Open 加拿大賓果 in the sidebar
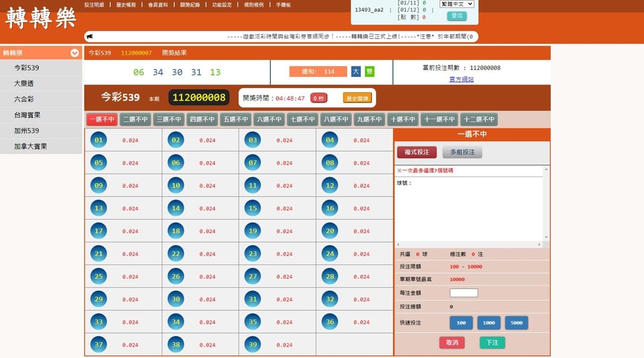The image size is (644, 358). pyautogui.click(x=41, y=147)
